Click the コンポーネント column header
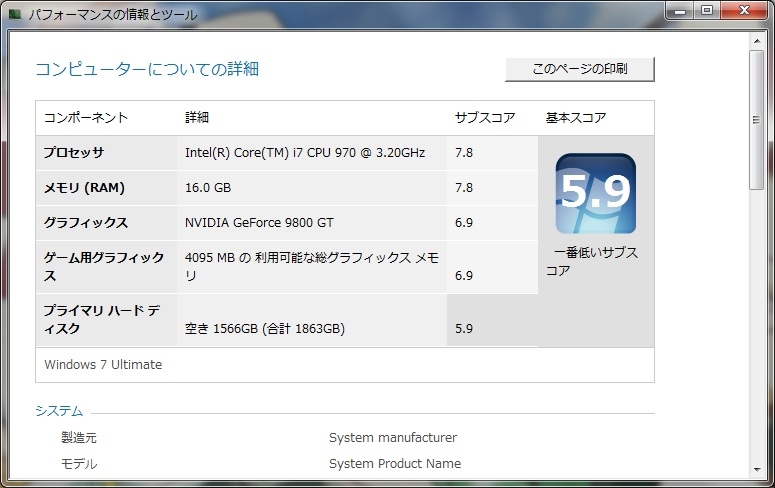Image resolution: width=775 pixels, height=488 pixels. point(86,118)
